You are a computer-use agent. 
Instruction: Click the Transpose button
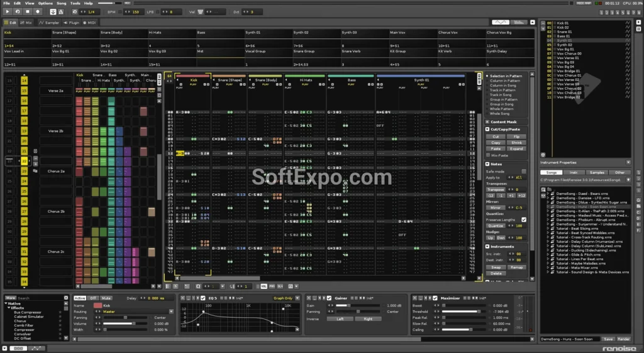pyautogui.click(x=496, y=190)
